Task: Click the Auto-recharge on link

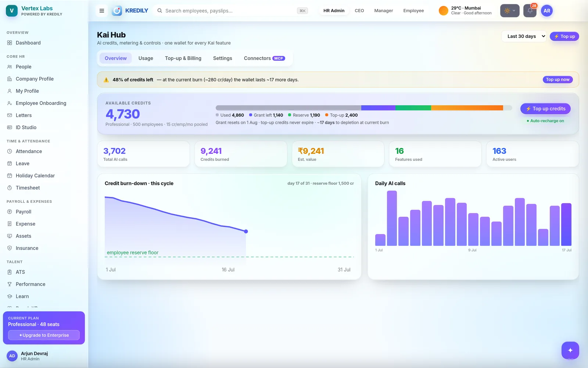Action: (x=545, y=121)
